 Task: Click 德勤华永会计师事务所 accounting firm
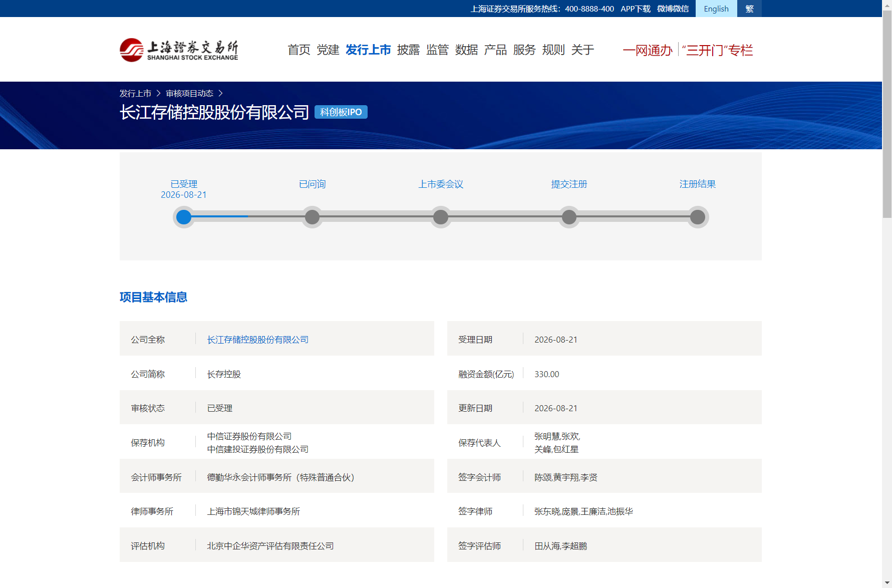click(281, 477)
